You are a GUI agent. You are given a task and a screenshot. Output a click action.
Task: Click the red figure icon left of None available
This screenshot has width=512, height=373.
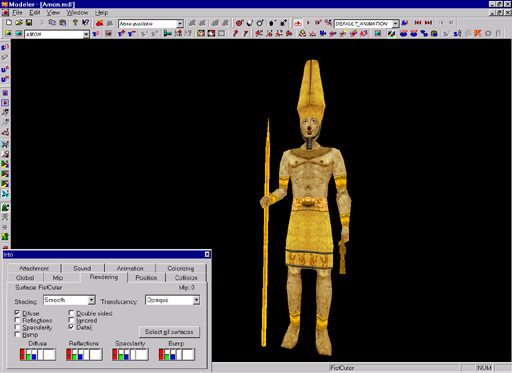pyautogui.click(x=99, y=23)
